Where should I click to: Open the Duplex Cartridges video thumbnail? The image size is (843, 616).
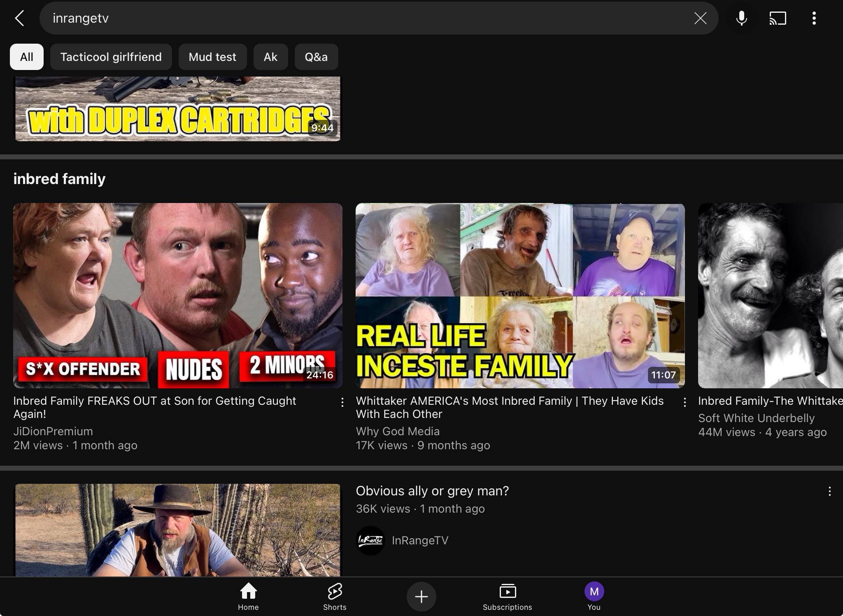click(x=178, y=109)
